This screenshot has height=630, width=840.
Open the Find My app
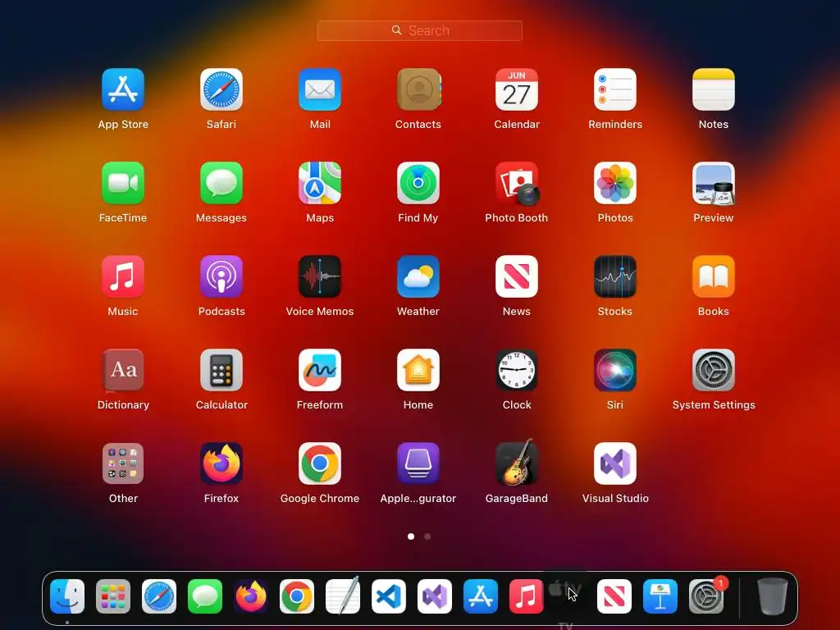pos(418,183)
